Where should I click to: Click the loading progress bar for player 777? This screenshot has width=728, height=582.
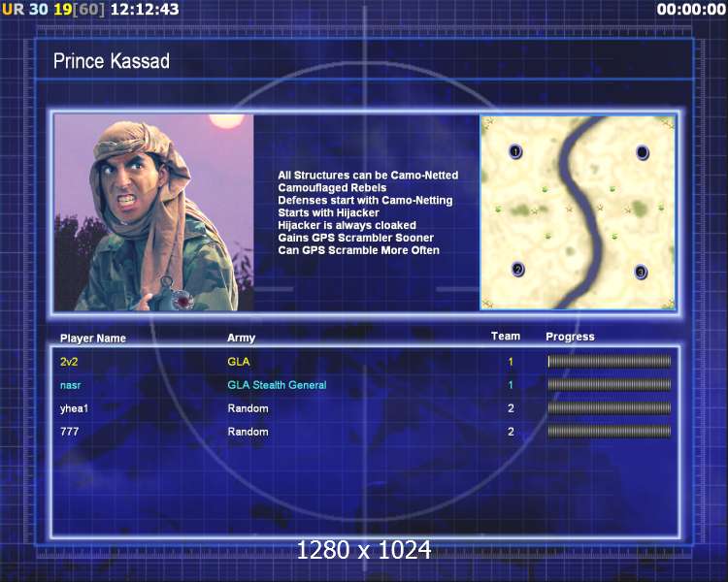coord(610,432)
